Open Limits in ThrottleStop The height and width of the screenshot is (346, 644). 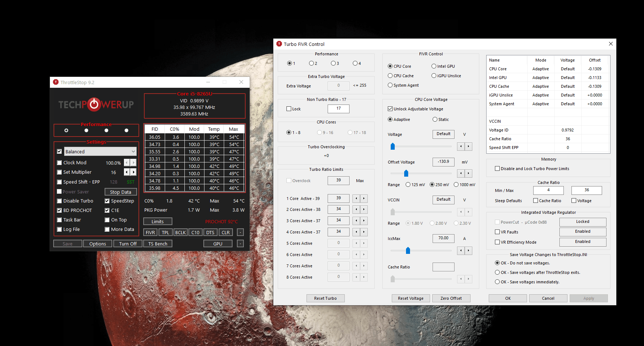(x=157, y=221)
